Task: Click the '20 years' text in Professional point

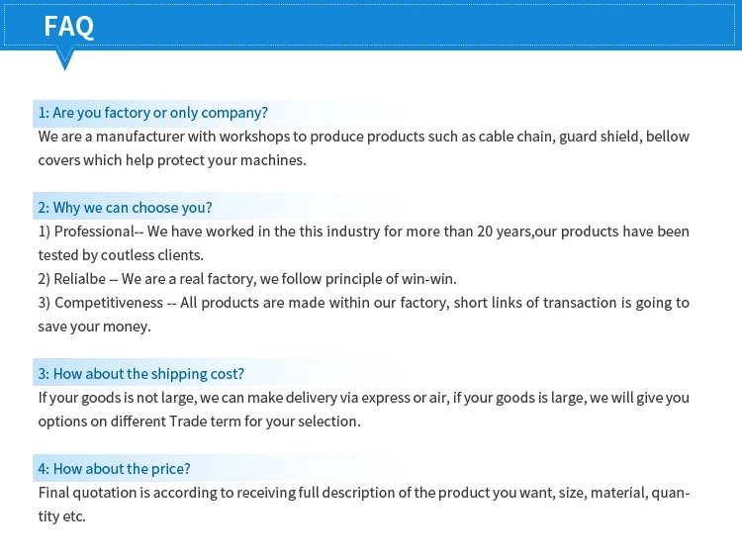Action: (x=502, y=232)
